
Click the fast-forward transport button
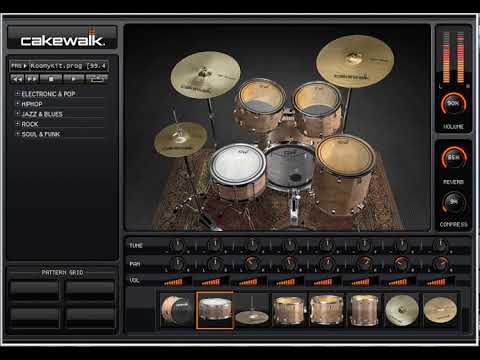click(x=32, y=79)
